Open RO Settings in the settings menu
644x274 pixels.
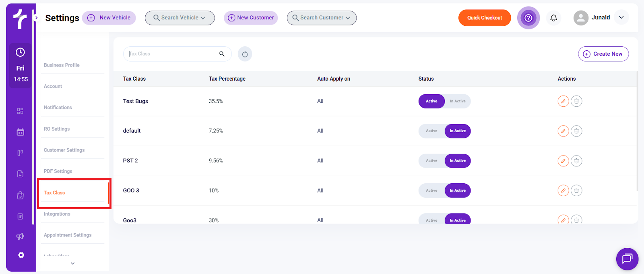pyautogui.click(x=57, y=129)
